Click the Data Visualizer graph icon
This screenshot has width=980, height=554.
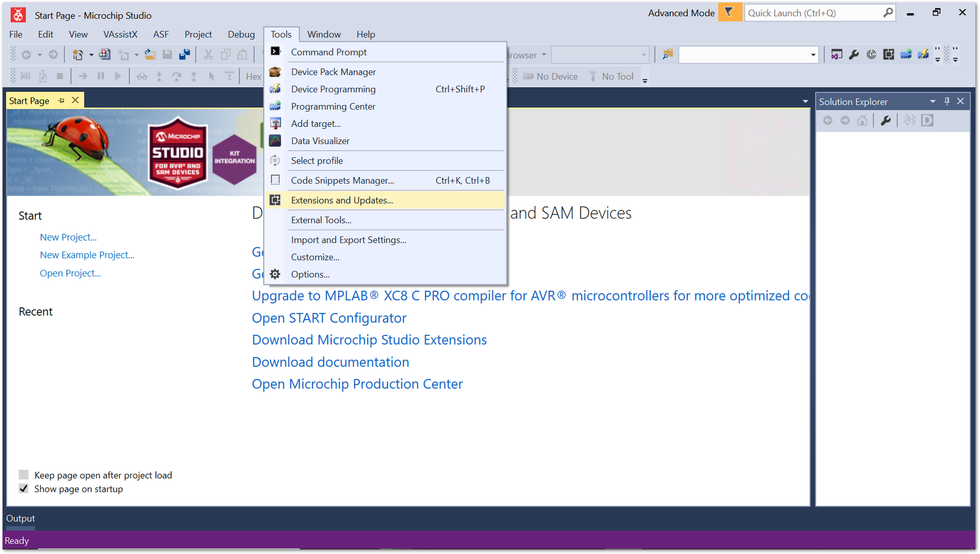[x=275, y=141]
